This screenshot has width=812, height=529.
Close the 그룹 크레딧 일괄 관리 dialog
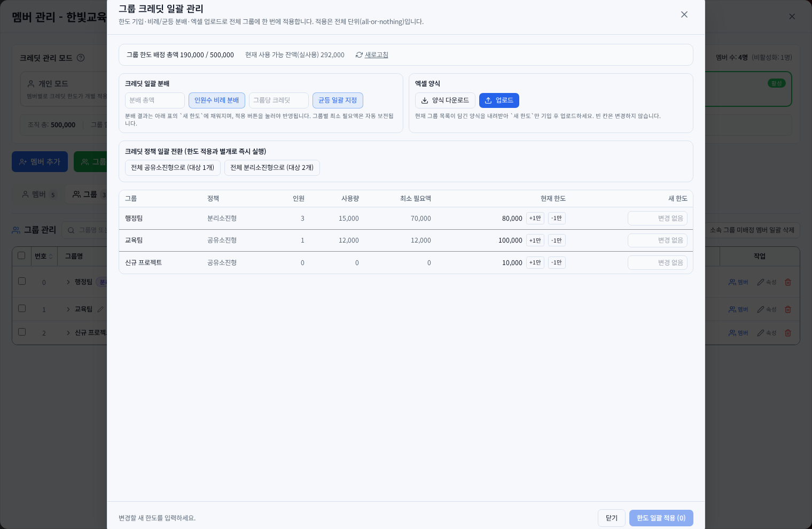tap(684, 14)
